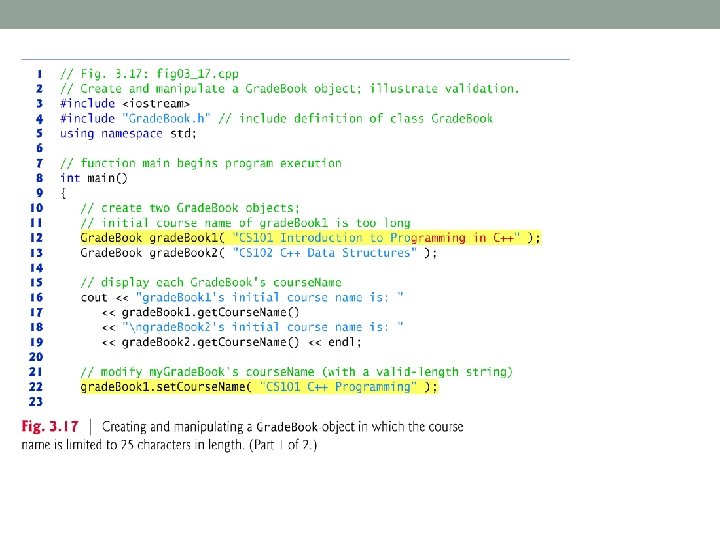Screen dimensions: 720x540
Task: Click highlighted "gradeBook1.setCourseName(" call
Action: [166, 387]
